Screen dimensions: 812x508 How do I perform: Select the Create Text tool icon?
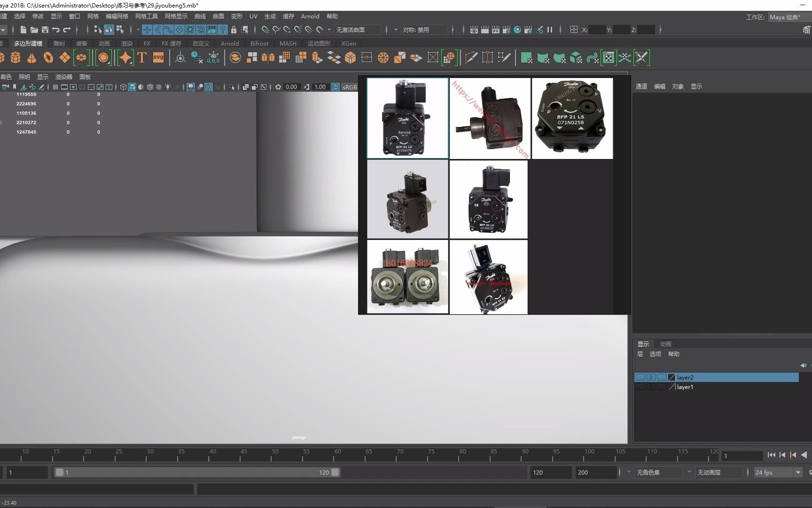click(x=141, y=57)
